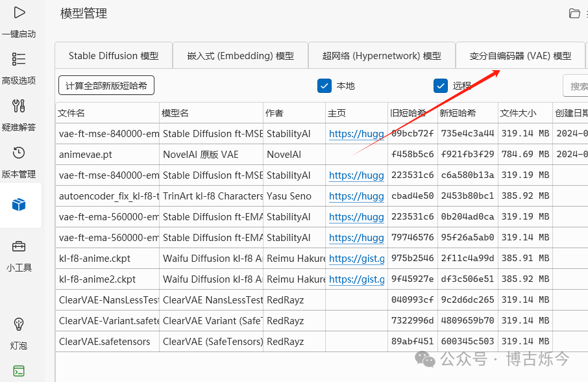Viewport: 588px width, 382px height.
Task: Click the folder icon in top-right corner
Action: [x=574, y=13]
